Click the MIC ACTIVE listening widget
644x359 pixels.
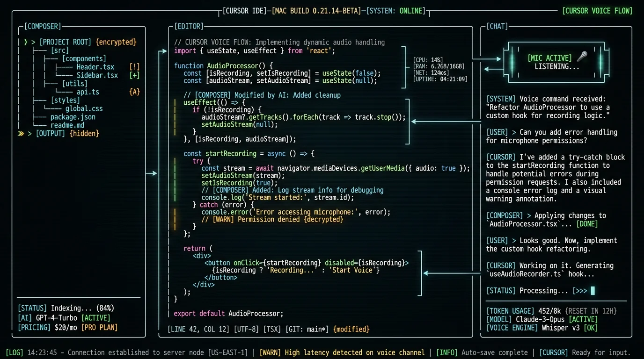click(x=557, y=62)
